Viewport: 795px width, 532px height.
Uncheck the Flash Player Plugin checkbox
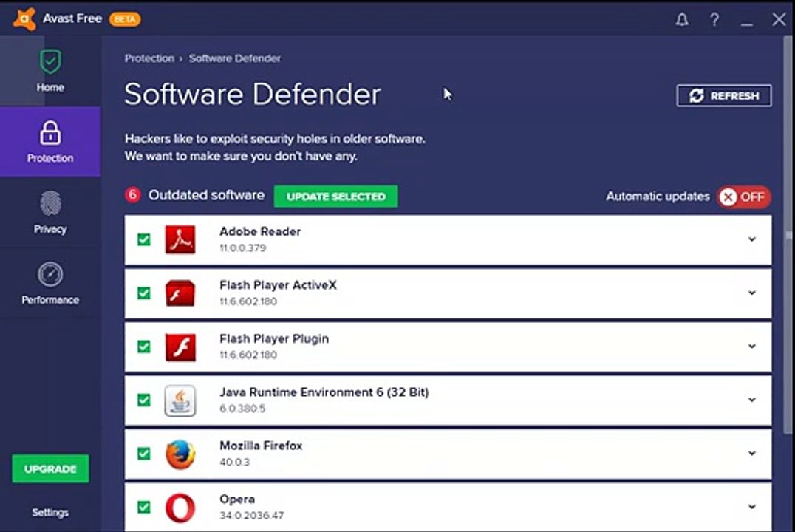pos(144,347)
